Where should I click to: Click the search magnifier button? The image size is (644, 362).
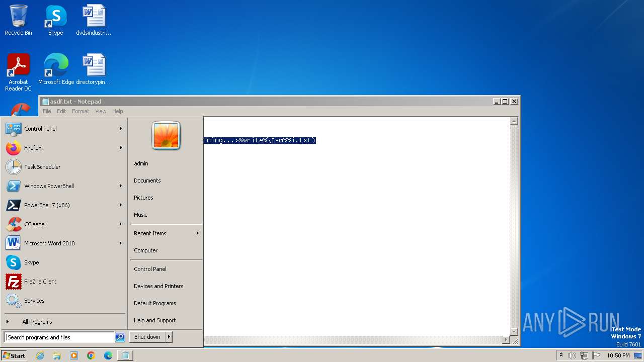click(x=120, y=337)
